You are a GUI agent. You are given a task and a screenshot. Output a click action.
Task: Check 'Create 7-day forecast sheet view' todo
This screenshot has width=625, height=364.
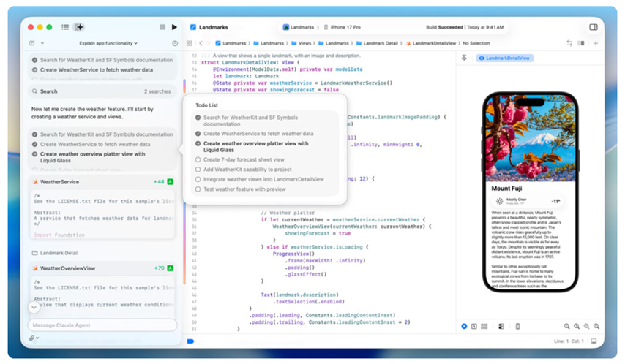(x=198, y=159)
